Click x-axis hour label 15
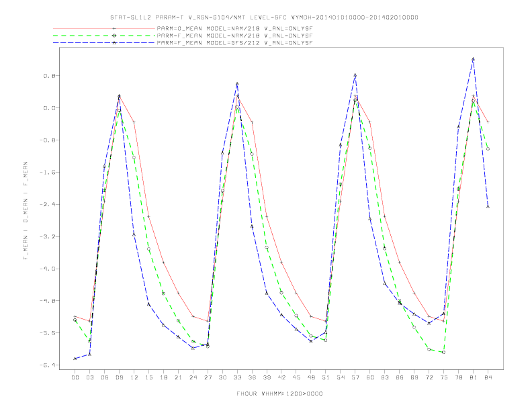Image resolution: width=532 pixels, height=411 pixels. [148, 377]
